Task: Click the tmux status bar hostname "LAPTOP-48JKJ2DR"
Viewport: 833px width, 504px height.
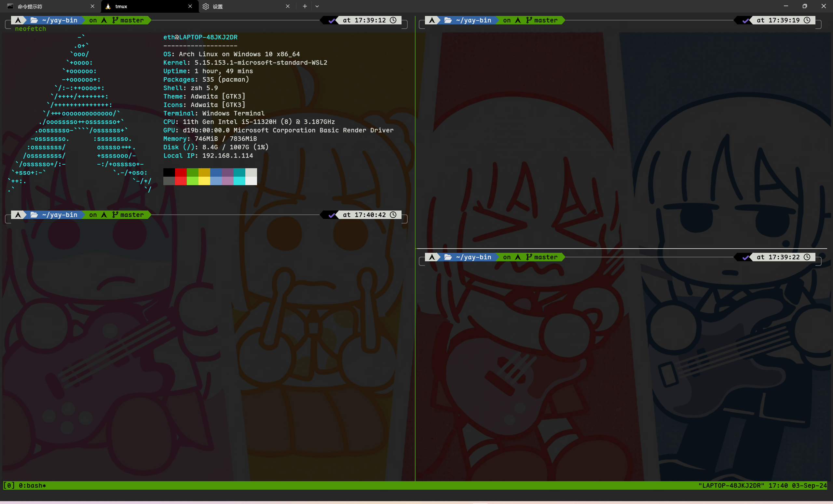Action: click(731, 486)
